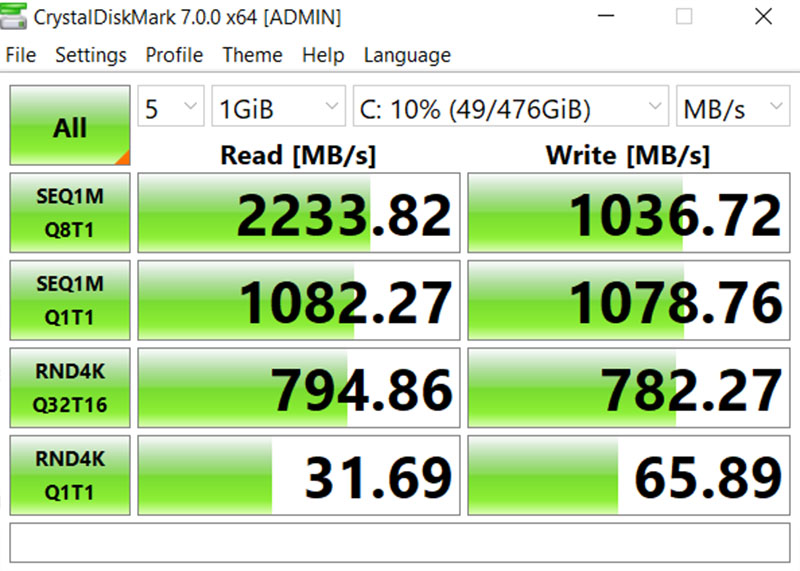The image size is (800, 571).
Task: Open the Help menu
Action: 323,55
